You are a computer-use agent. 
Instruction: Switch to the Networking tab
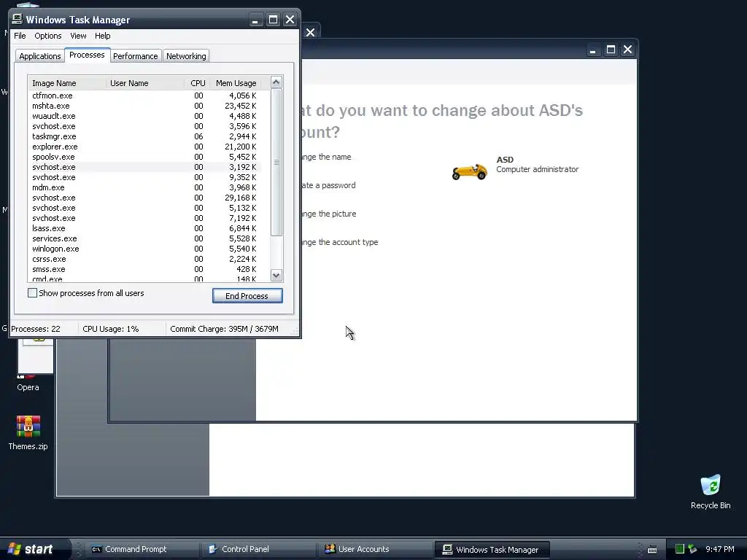tap(186, 56)
